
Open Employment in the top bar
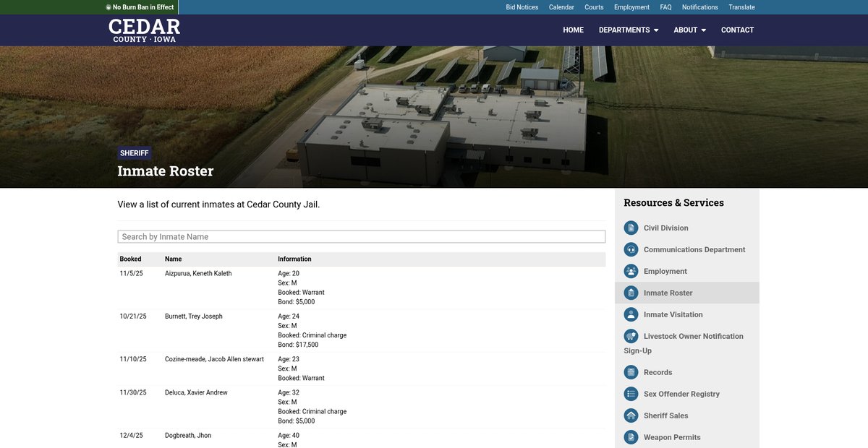pos(631,7)
